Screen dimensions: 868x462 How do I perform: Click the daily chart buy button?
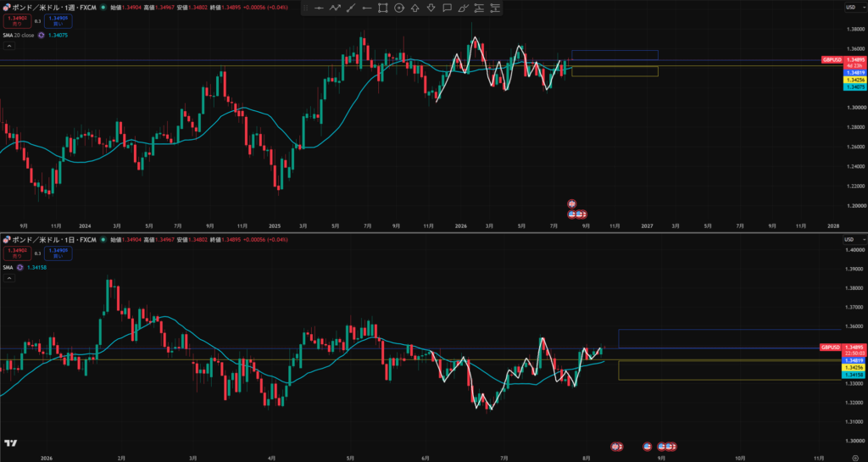(x=58, y=253)
